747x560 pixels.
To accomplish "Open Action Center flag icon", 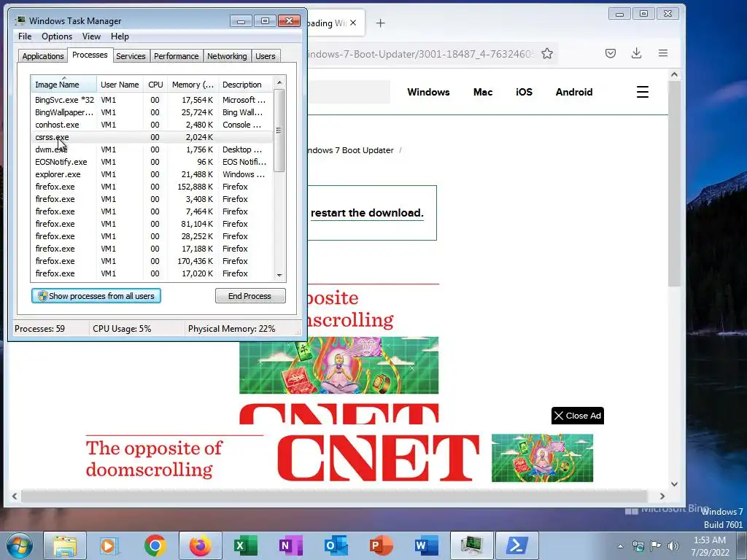I will [656, 546].
